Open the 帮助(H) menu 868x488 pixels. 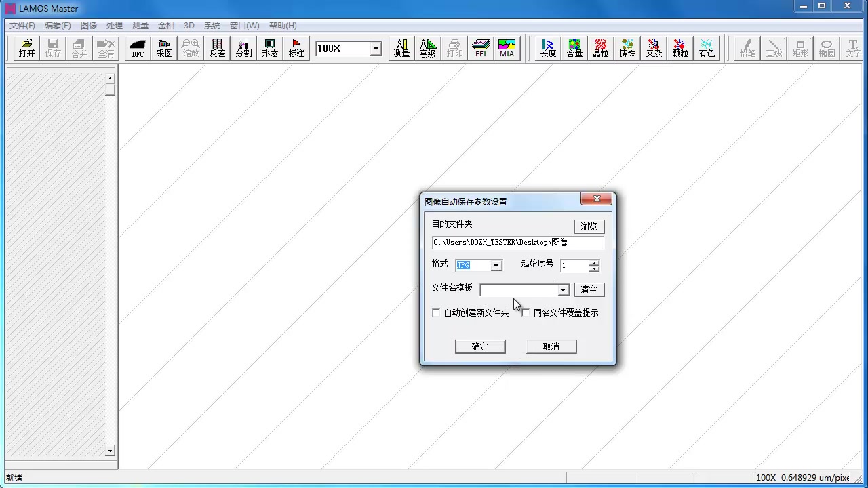pyautogui.click(x=283, y=25)
